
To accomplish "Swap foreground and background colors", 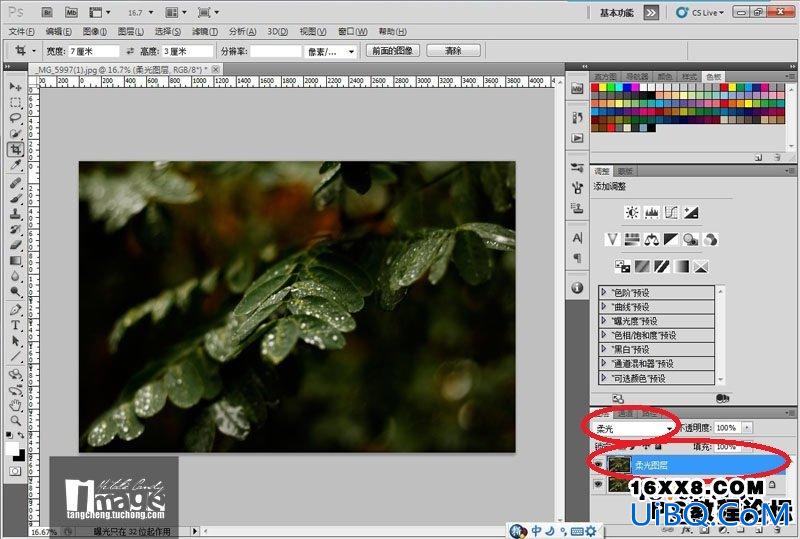I will 21,435.
